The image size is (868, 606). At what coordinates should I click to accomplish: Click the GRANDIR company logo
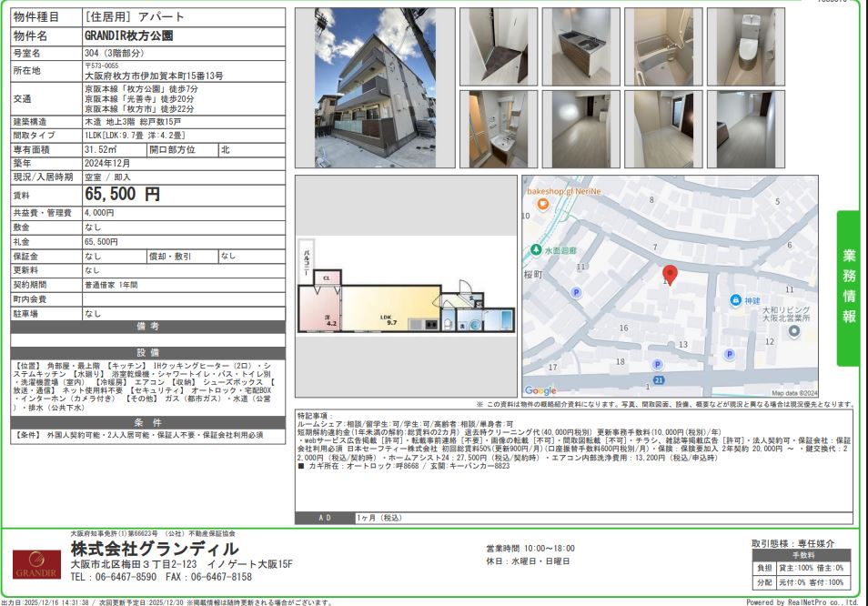(x=35, y=564)
